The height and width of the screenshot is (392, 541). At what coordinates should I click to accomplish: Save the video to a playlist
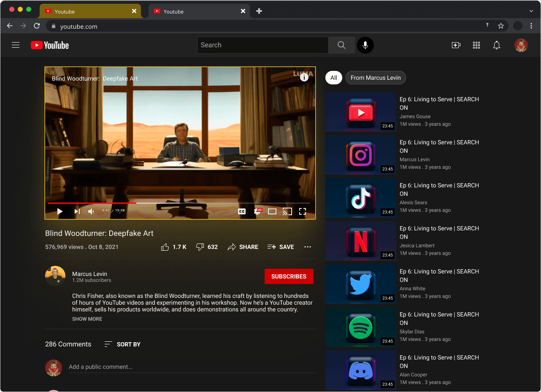281,247
